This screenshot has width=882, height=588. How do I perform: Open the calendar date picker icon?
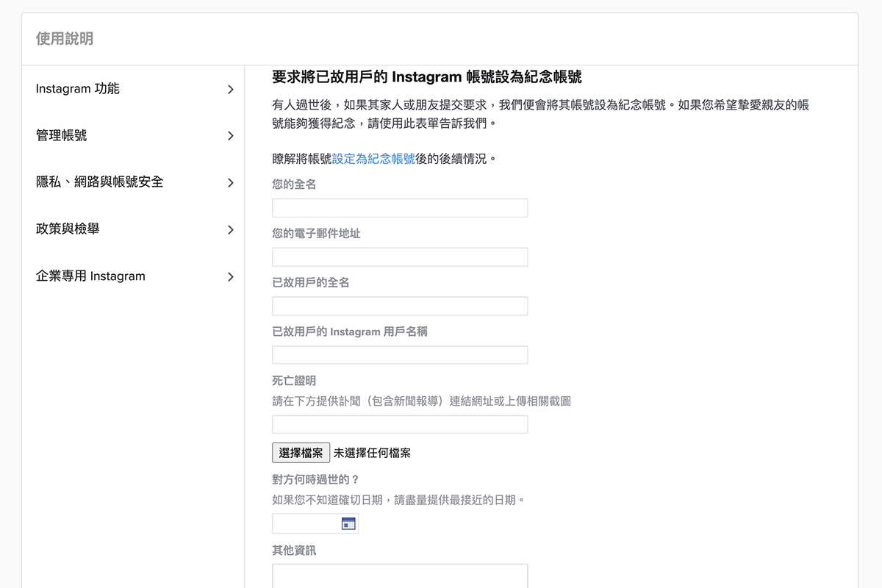(350, 523)
